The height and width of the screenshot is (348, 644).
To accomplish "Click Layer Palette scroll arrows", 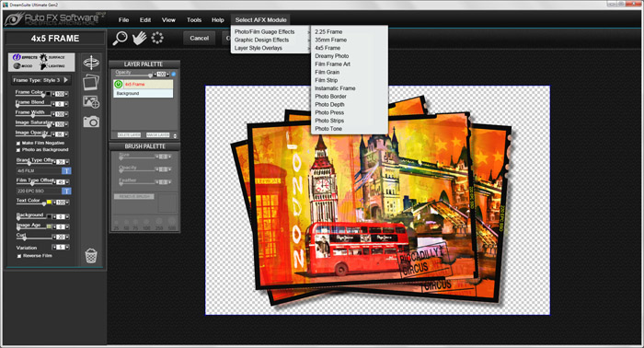I will [176, 135].
